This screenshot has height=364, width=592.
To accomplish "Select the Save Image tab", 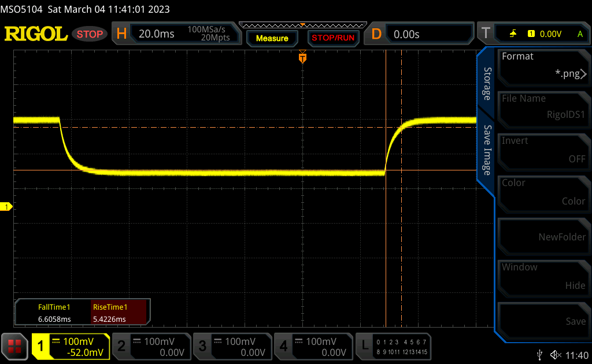I will (487, 150).
